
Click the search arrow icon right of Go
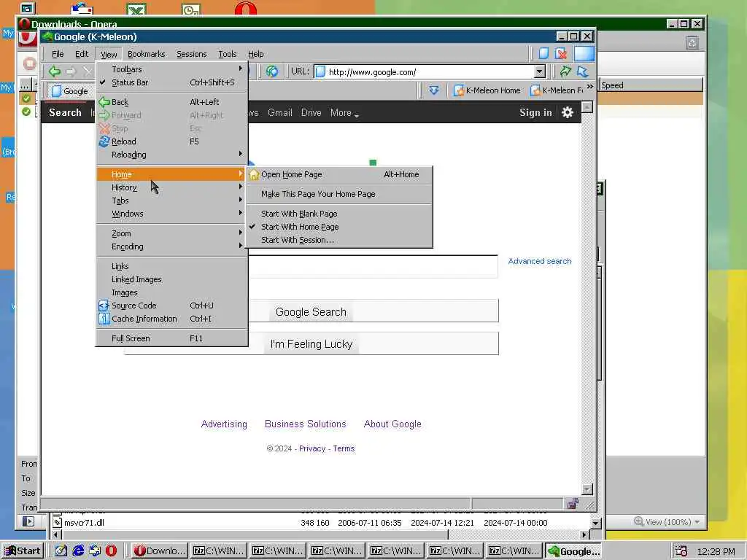point(583,71)
